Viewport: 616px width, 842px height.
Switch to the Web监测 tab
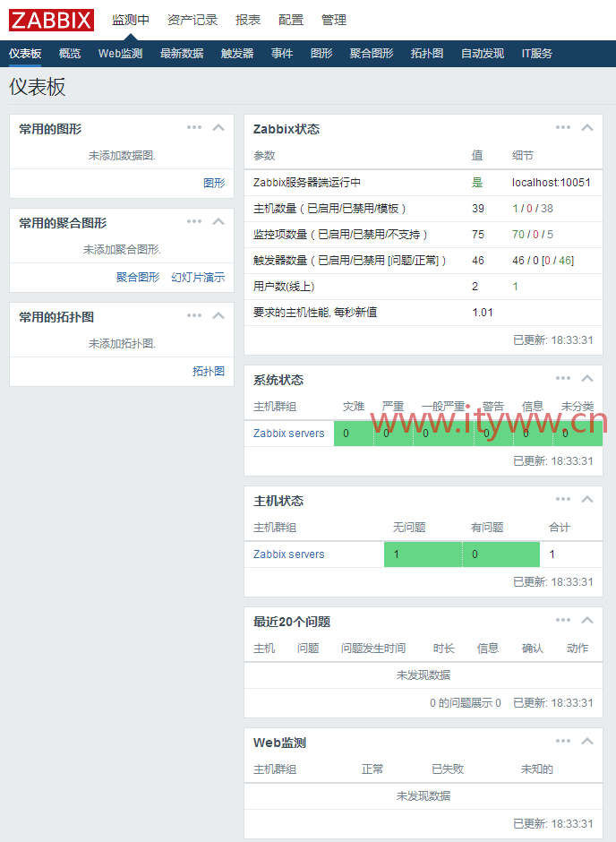[120, 54]
